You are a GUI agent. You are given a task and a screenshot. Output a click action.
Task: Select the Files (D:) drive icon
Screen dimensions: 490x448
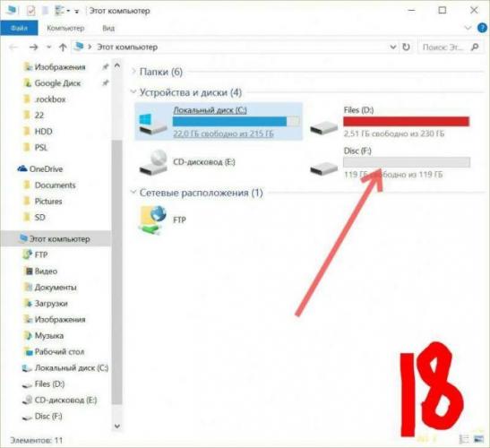(323, 127)
